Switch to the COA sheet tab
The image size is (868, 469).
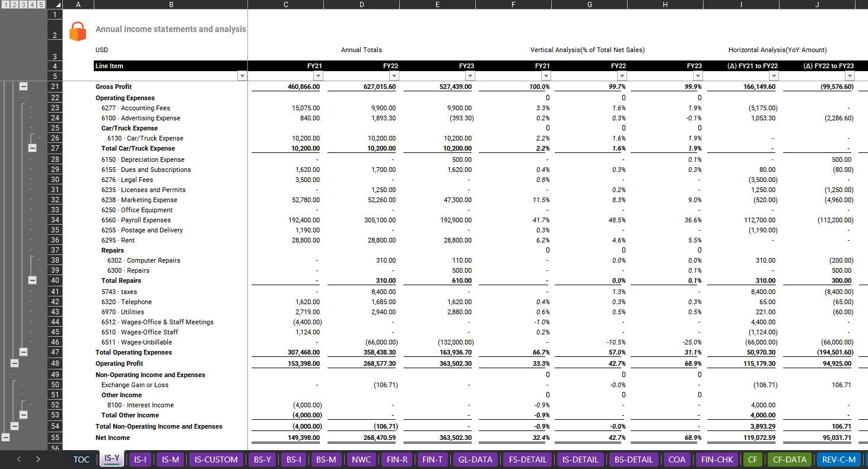click(677, 460)
